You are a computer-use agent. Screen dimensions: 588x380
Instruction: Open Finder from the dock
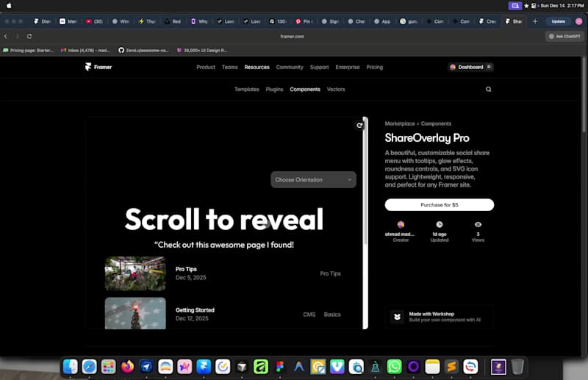pos(70,367)
